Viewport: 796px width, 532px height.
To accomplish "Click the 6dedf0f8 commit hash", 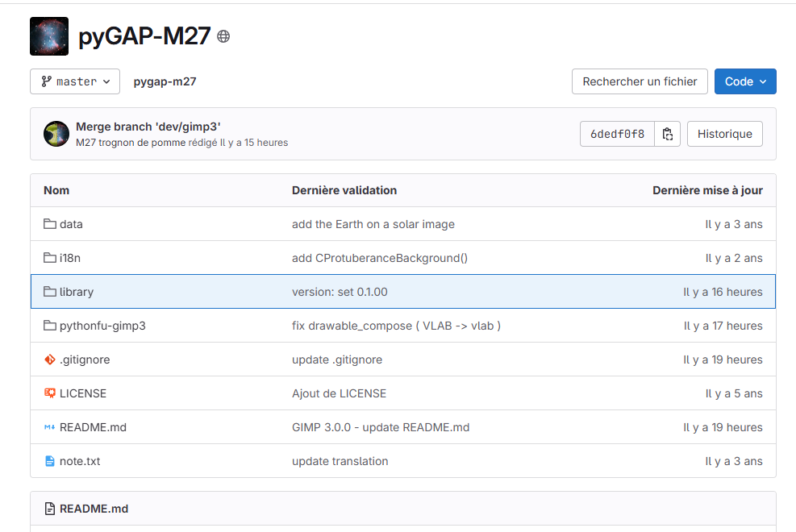I will (617, 134).
